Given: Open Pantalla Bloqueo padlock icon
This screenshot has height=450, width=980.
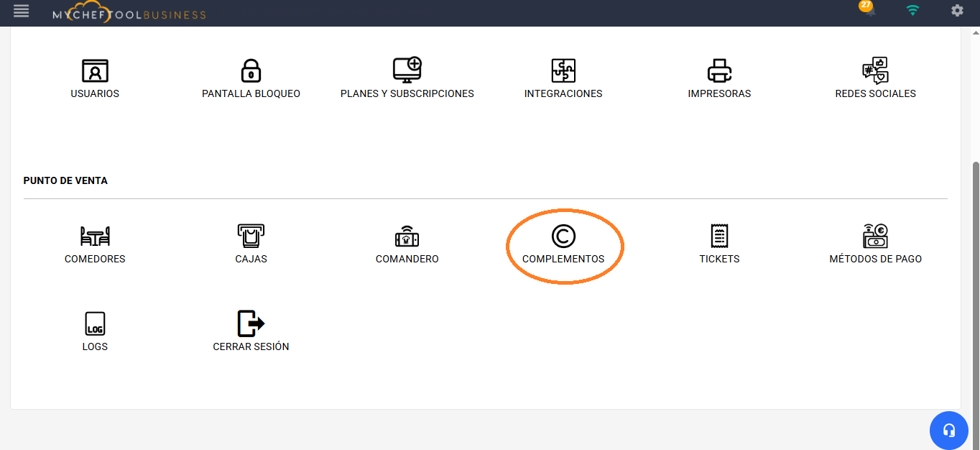Looking at the screenshot, I should coord(251,71).
